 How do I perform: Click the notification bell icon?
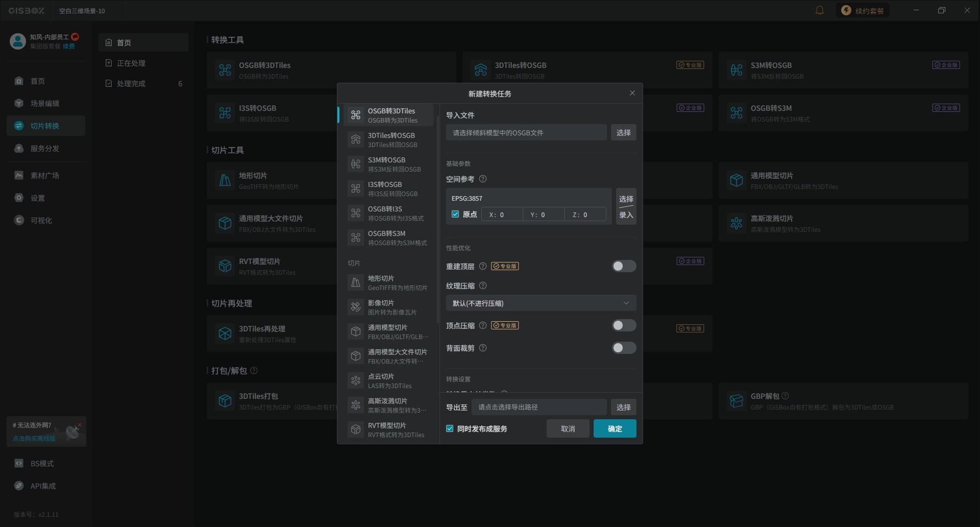(x=819, y=10)
